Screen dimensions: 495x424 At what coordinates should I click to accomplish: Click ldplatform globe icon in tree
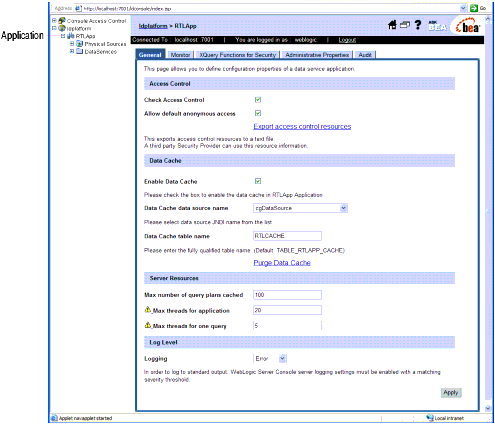click(62, 28)
